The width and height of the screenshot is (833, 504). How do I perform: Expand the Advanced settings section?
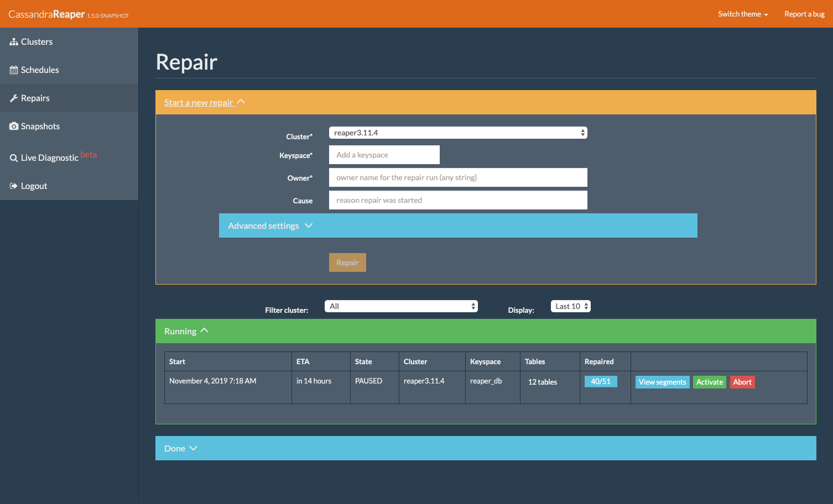point(458,225)
